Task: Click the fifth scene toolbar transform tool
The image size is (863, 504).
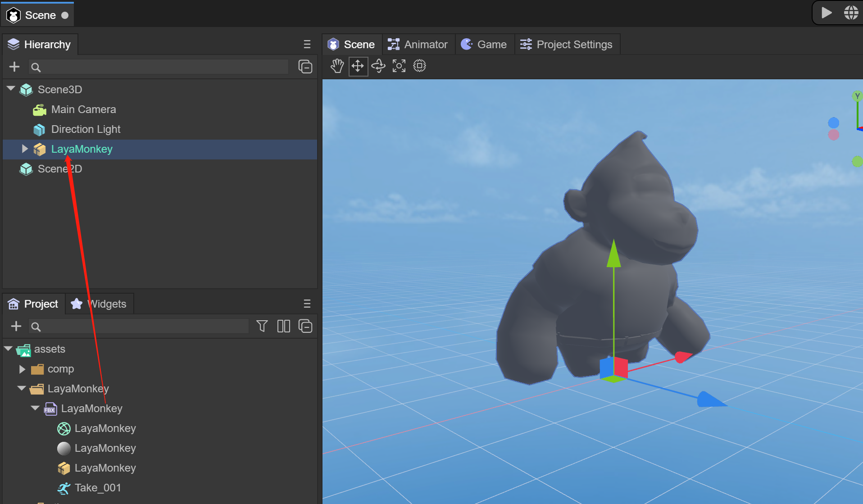Action: click(420, 66)
